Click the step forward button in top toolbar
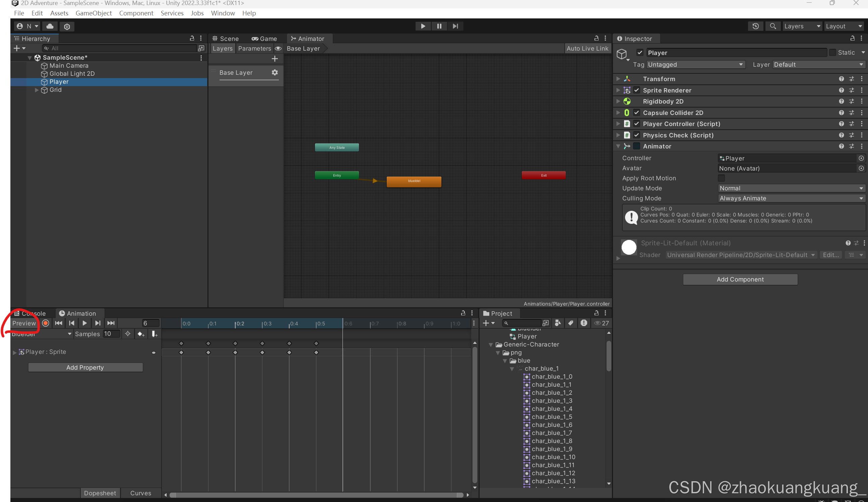This screenshot has width=868, height=502. [x=455, y=26]
